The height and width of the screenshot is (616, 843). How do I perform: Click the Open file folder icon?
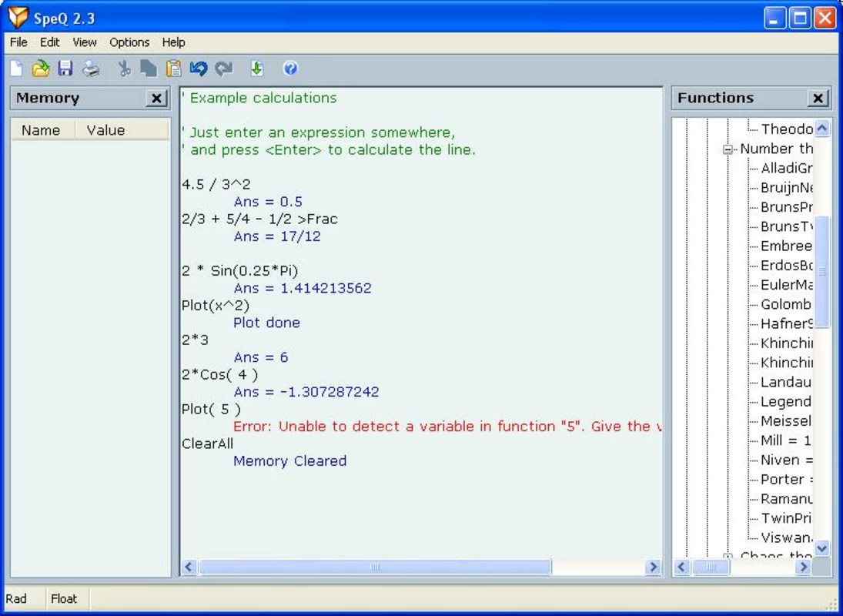click(x=40, y=69)
